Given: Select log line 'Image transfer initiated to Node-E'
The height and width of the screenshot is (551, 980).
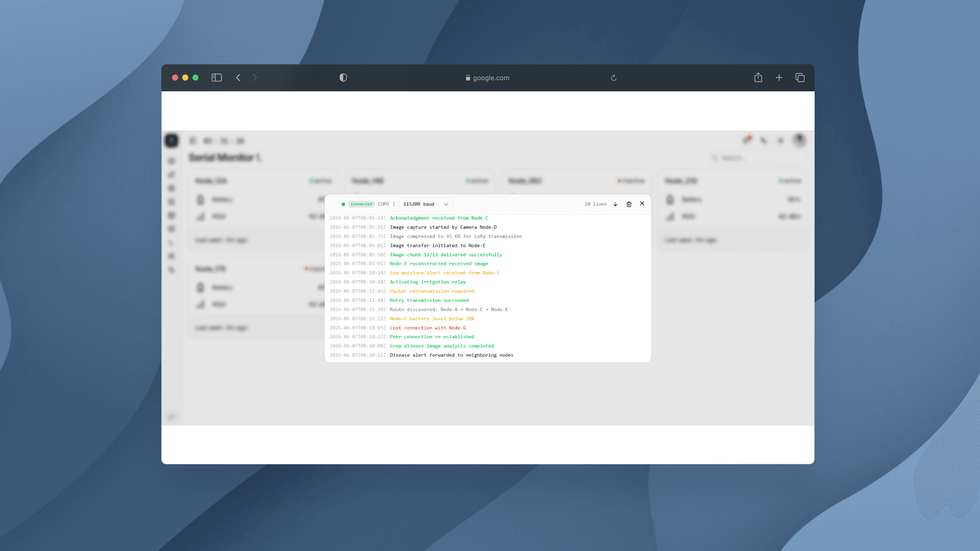Looking at the screenshot, I should pyautogui.click(x=437, y=245).
